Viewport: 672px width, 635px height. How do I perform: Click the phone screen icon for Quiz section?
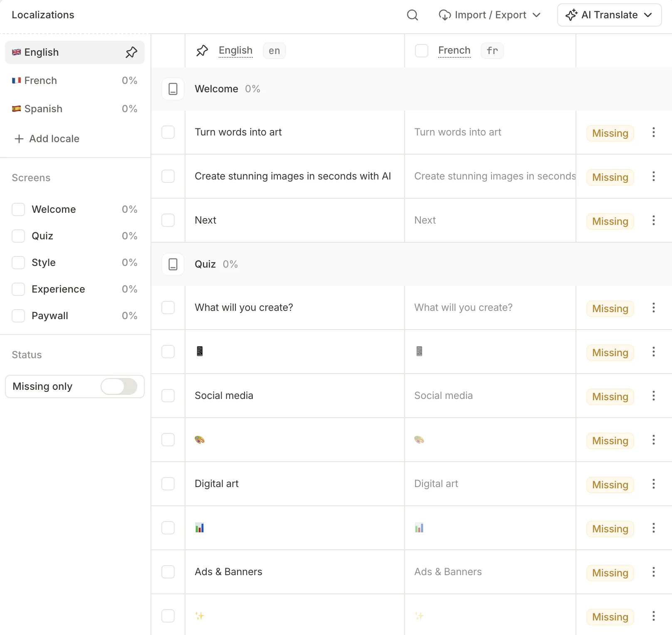(173, 264)
